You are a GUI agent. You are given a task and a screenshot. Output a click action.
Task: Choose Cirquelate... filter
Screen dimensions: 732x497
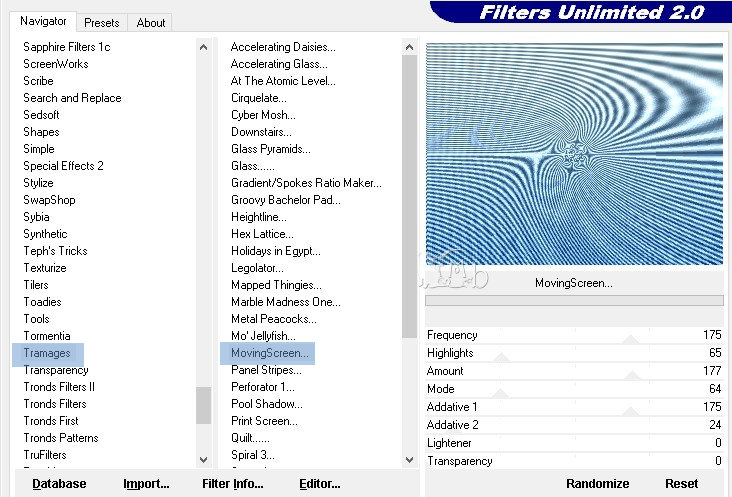[259, 98]
